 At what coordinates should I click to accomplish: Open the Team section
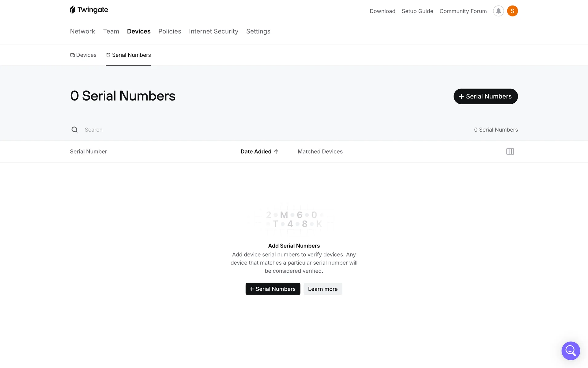click(111, 31)
